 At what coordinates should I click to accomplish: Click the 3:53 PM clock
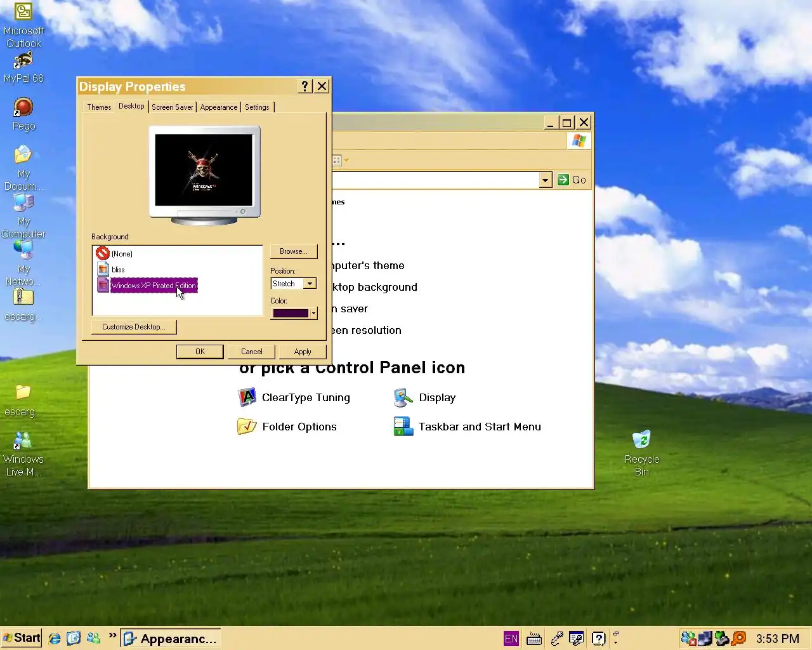point(777,639)
